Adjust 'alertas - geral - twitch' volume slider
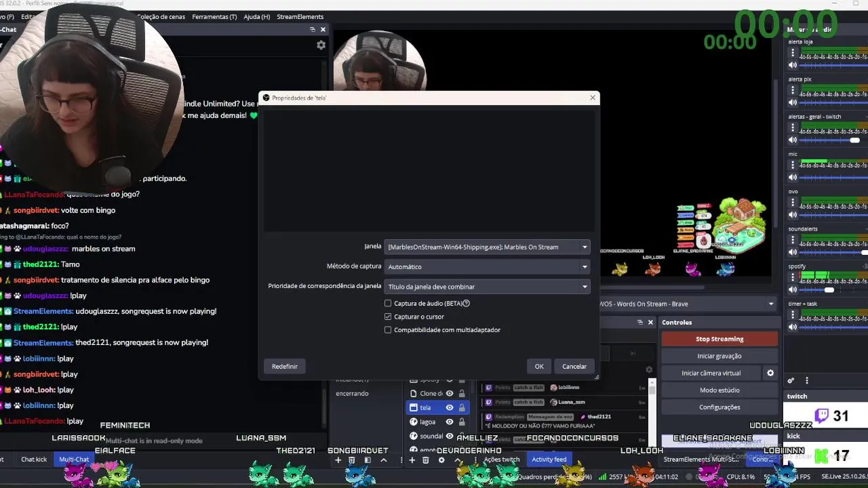This screenshot has height=488, width=868. [x=854, y=140]
